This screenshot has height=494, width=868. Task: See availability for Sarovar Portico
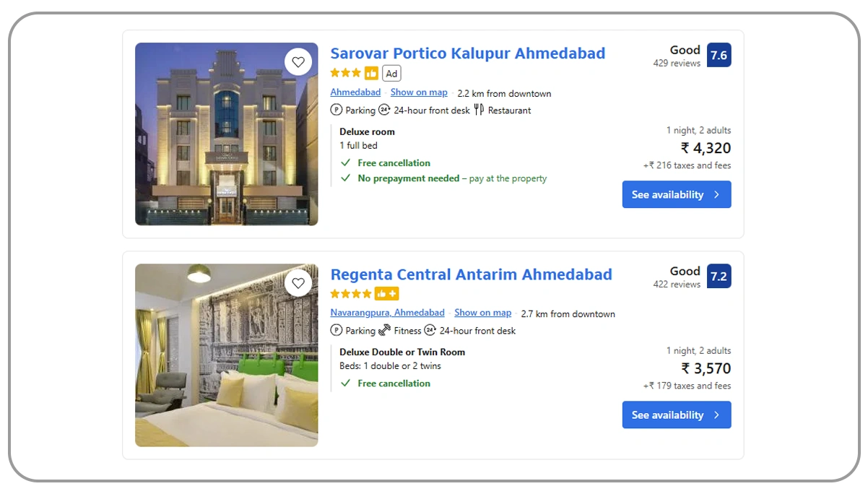tap(676, 194)
